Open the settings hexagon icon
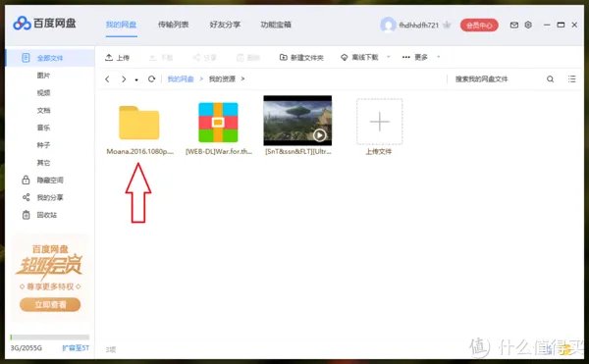Image resolution: width=589 pixels, height=364 pixels. pos(528,26)
